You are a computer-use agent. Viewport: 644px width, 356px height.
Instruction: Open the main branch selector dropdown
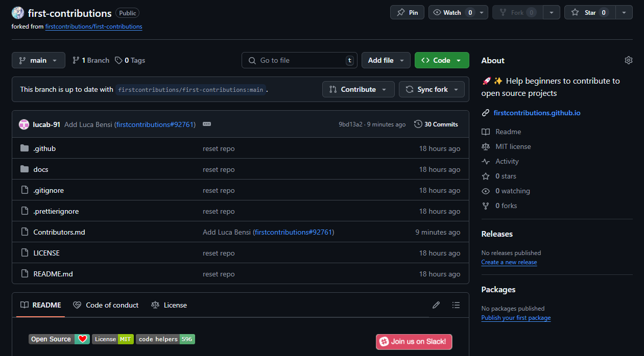[38, 60]
